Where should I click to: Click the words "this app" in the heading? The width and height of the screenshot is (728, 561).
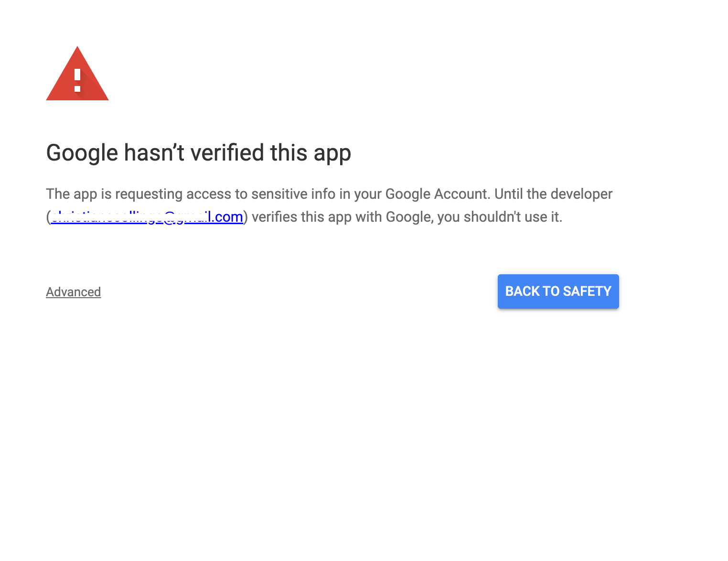310,153
